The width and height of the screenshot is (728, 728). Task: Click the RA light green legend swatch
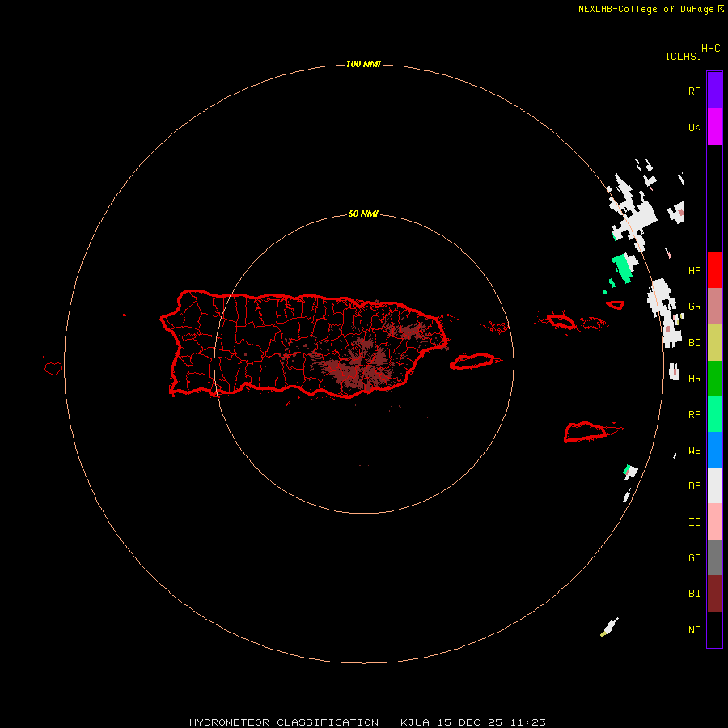(x=714, y=414)
